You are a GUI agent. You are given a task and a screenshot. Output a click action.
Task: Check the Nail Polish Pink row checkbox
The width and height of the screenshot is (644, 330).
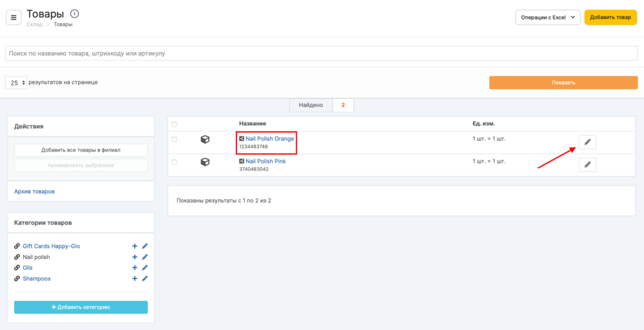coord(174,162)
